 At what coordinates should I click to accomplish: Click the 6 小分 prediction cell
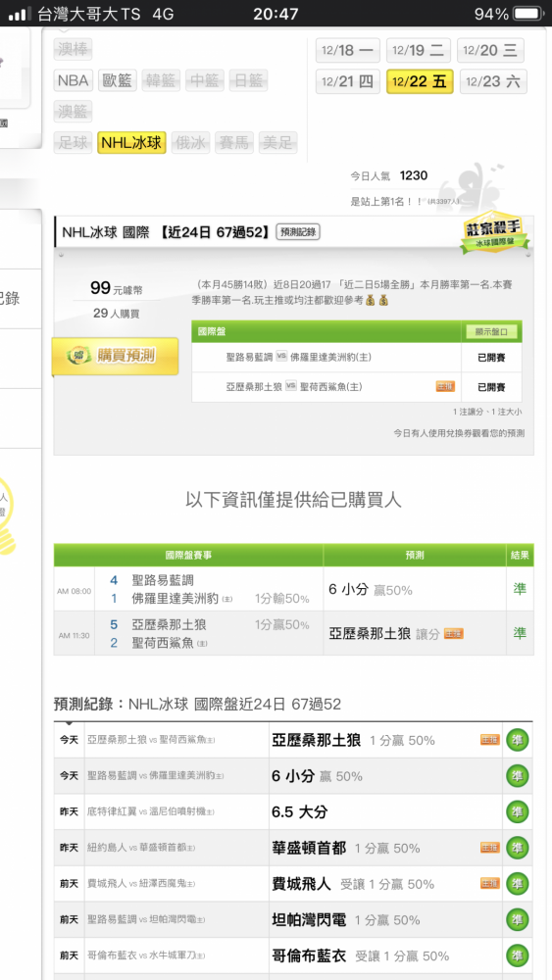coord(415,589)
